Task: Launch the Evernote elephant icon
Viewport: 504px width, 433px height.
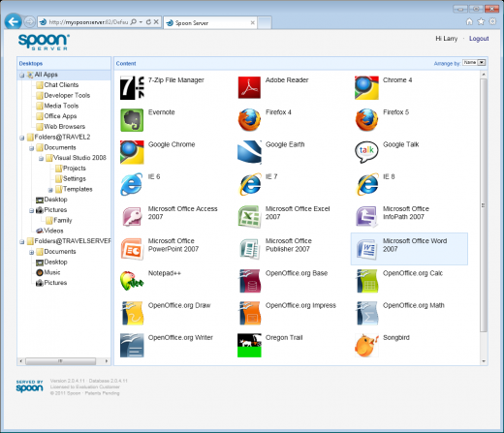Action: [132, 120]
